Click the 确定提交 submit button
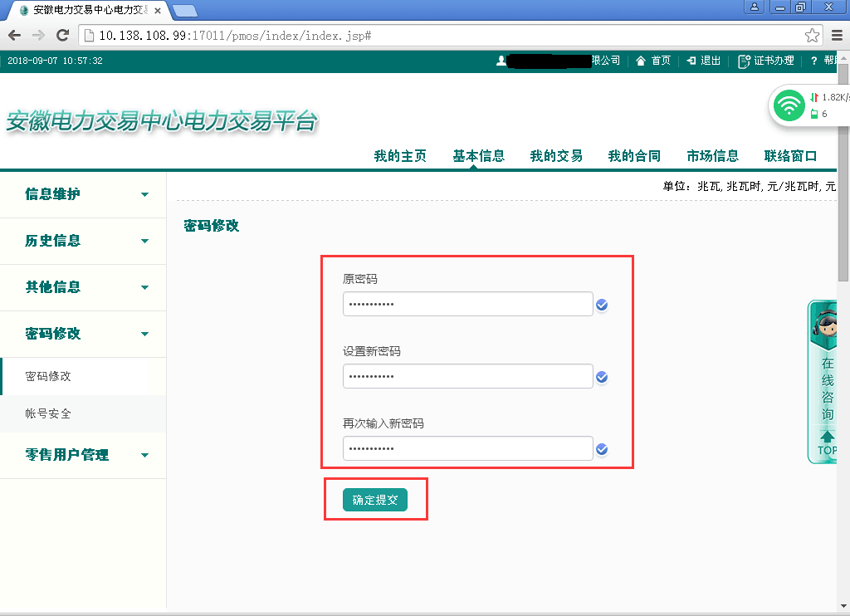This screenshot has width=850, height=616. coord(375,500)
